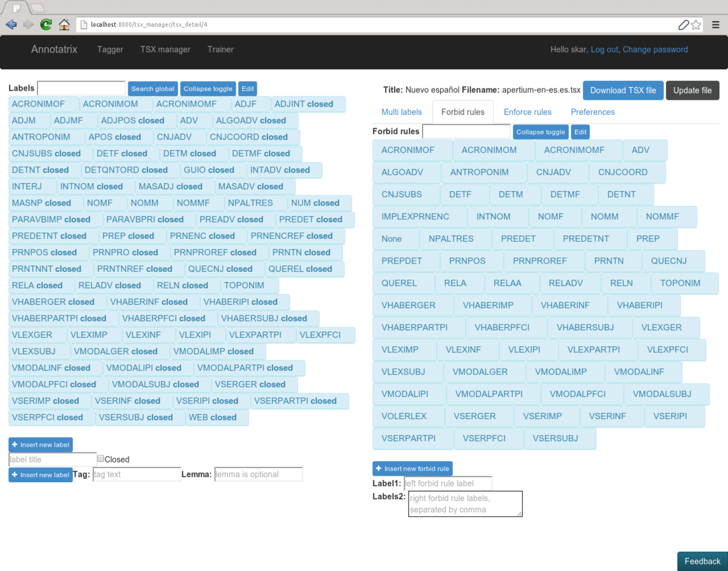Switch to the Enforce rules tab
The height and width of the screenshot is (571, 728).
coord(527,112)
